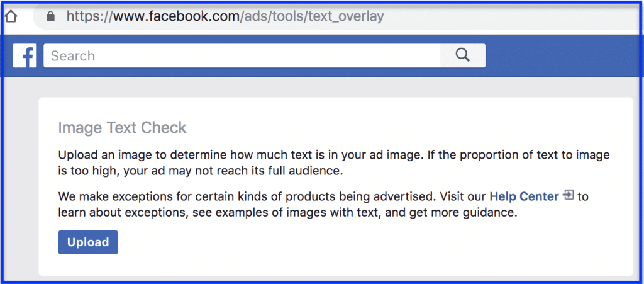Open Facebook home via the logo

25,55
